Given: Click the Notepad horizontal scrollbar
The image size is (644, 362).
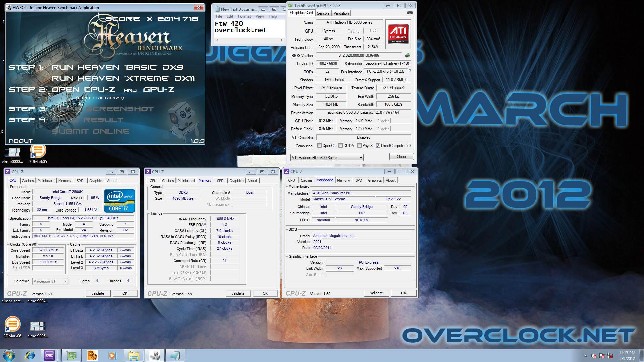Looking at the screenshot, I should tap(250, 40).
